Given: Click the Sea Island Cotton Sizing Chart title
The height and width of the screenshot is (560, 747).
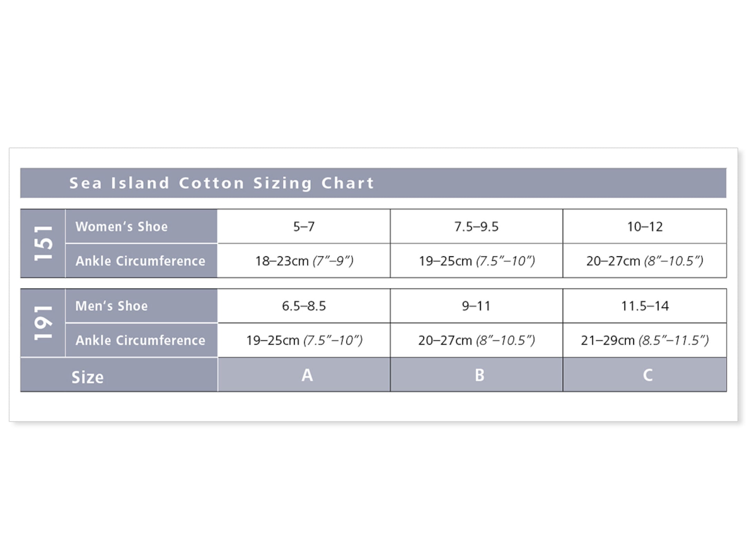Looking at the screenshot, I should point(221,183).
